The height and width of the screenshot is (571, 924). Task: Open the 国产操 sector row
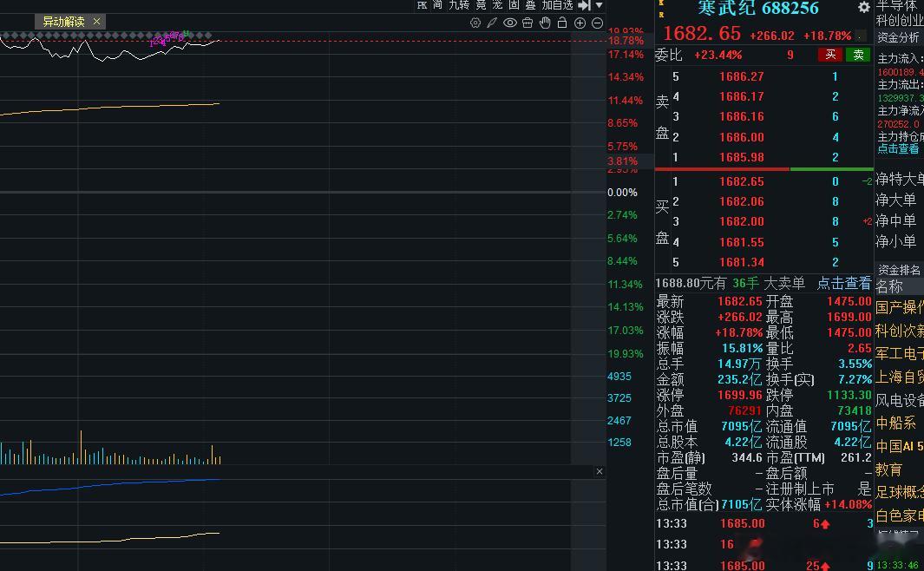point(899,307)
